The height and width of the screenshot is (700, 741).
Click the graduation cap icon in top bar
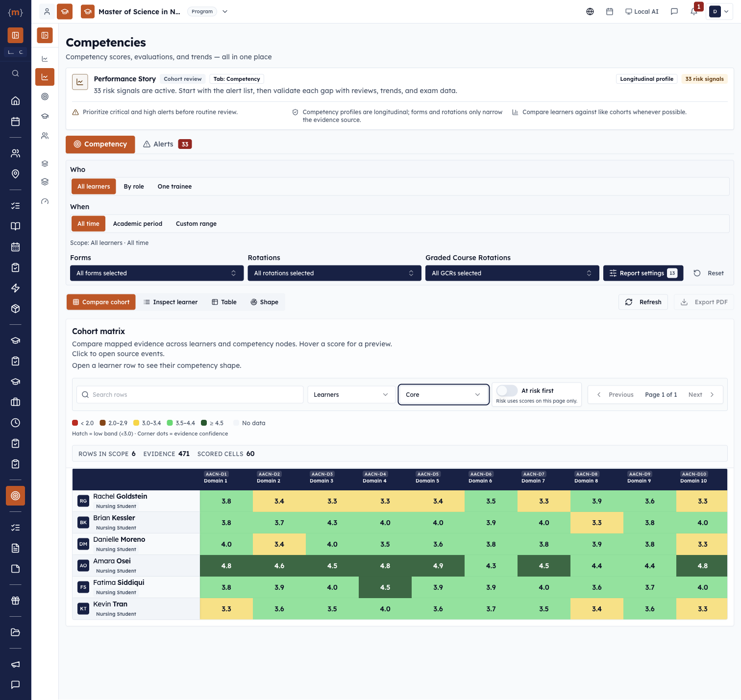[x=65, y=12]
